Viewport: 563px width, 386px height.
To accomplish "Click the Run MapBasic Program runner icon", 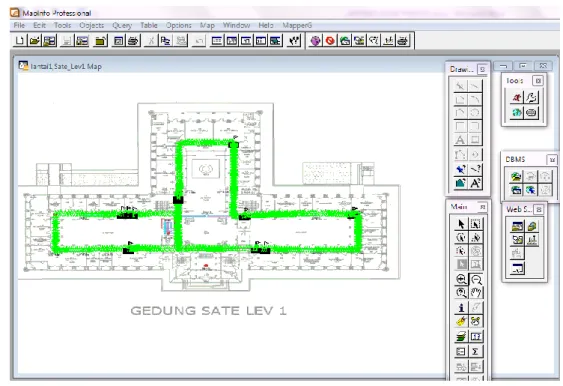I will (x=517, y=97).
